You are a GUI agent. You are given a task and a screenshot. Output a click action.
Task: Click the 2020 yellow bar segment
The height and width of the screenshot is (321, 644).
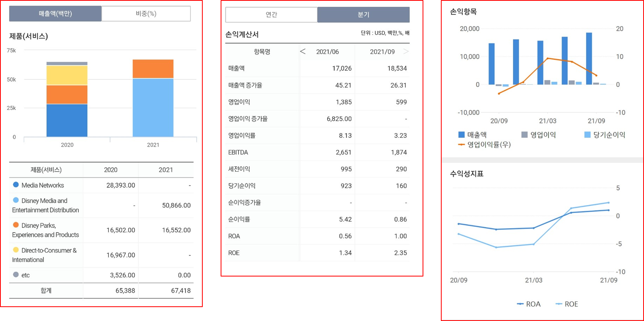point(67,75)
